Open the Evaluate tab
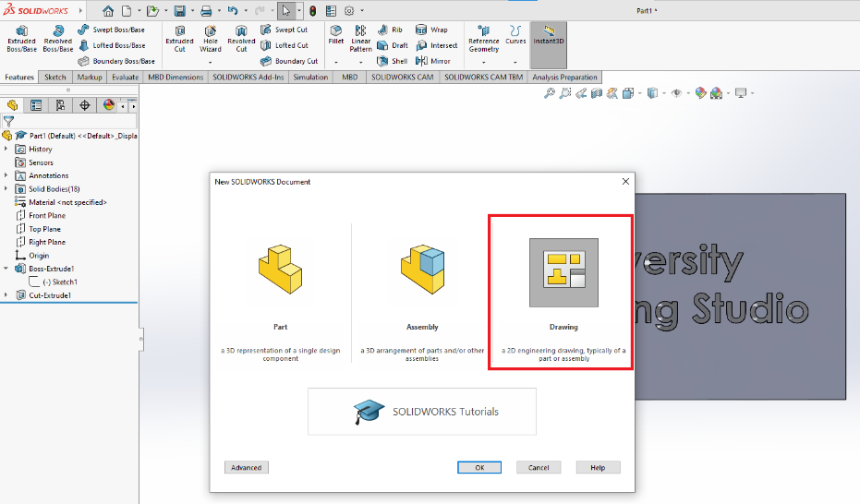 (125, 78)
